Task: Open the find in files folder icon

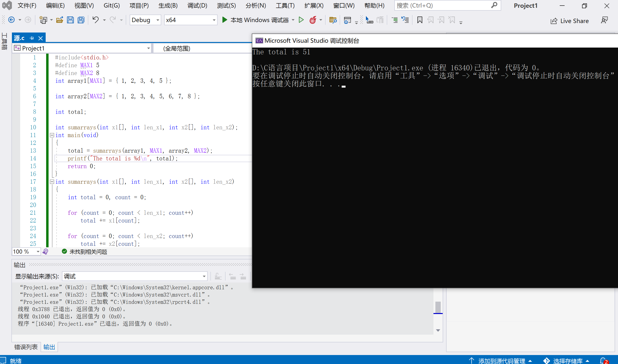Action: [x=333, y=20]
